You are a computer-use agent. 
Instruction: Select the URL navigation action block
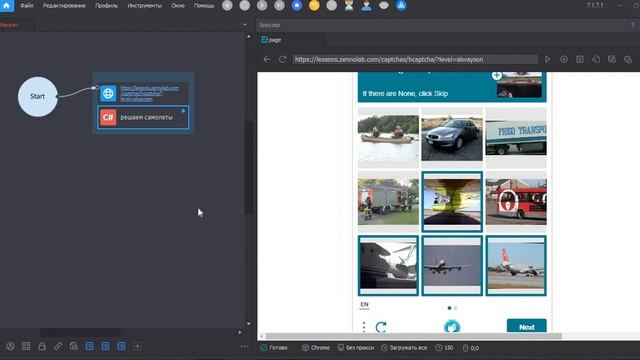pyautogui.click(x=143, y=93)
